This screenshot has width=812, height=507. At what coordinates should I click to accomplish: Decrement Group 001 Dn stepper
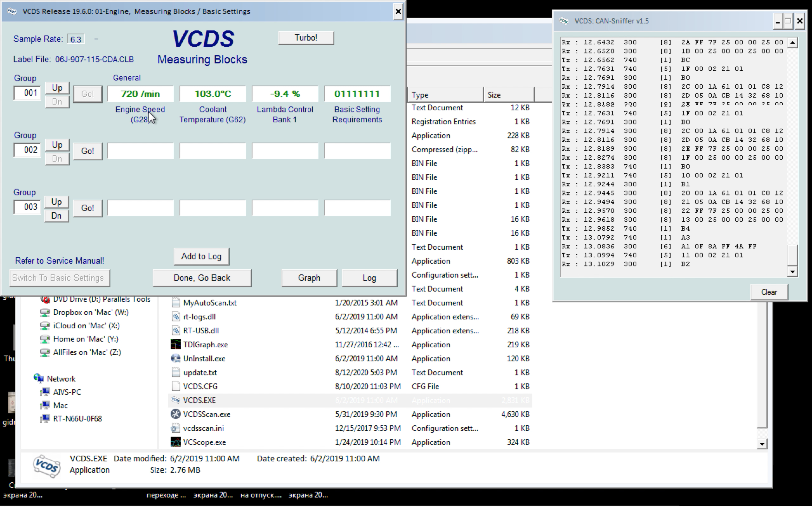57,102
